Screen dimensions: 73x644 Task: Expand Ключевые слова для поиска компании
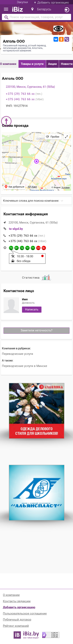pyautogui.click(x=37, y=201)
